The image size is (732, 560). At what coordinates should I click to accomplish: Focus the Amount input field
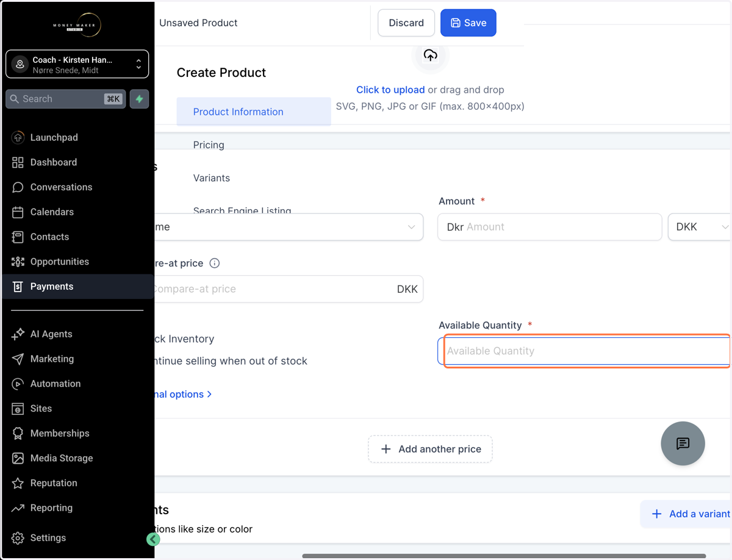550,227
